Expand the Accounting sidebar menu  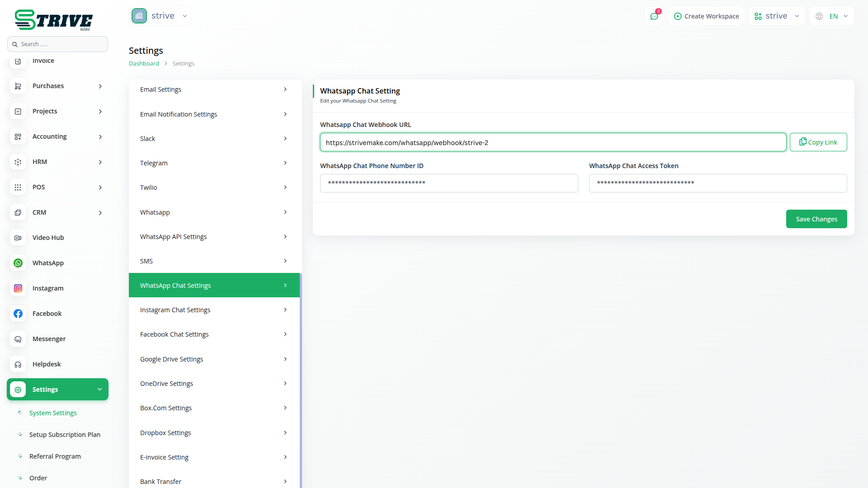[100, 136]
